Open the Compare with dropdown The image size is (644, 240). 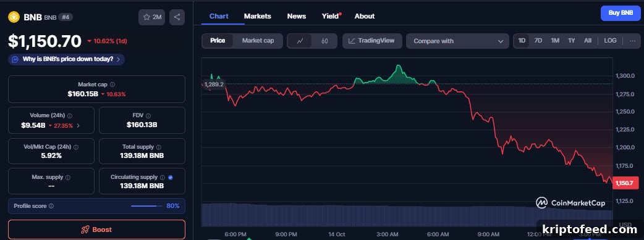point(457,41)
